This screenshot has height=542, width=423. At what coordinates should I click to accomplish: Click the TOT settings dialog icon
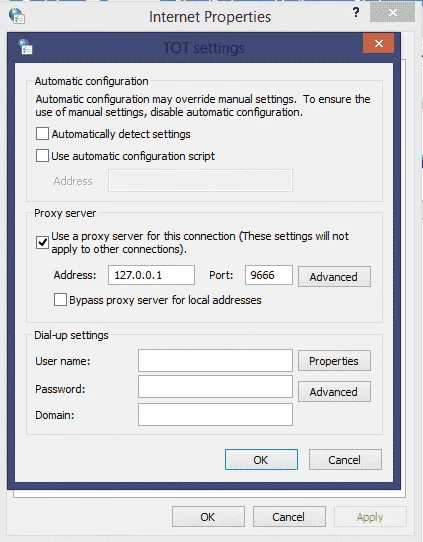pyautogui.click(x=25, y=47)
